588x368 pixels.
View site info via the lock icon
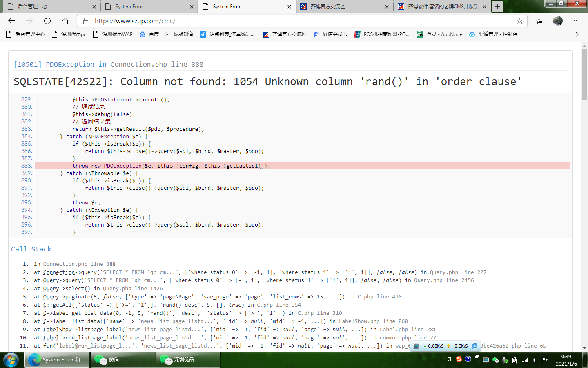[x=86, y=21]
